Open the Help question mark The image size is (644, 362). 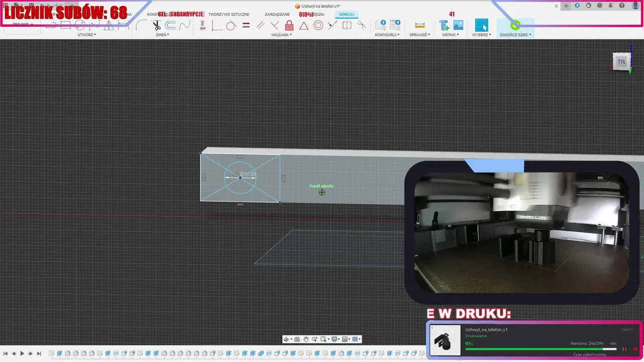(622, 6)
